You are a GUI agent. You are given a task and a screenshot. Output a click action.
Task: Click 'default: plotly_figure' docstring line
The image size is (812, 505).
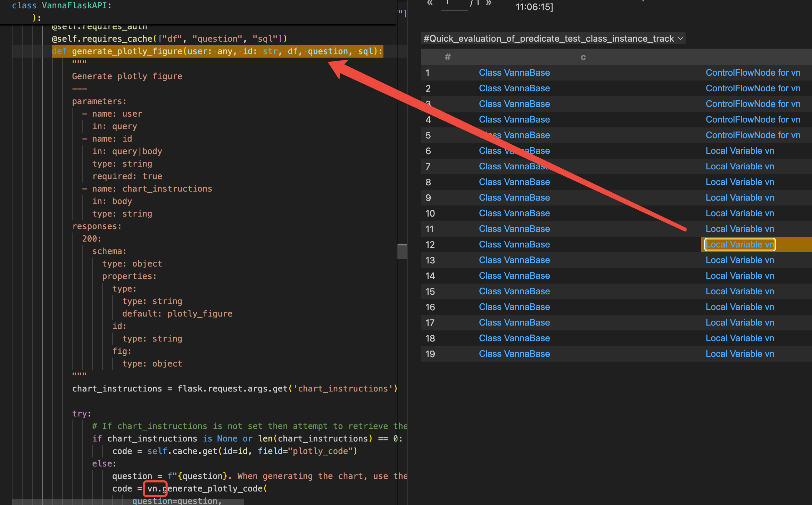tap(177, 314)
